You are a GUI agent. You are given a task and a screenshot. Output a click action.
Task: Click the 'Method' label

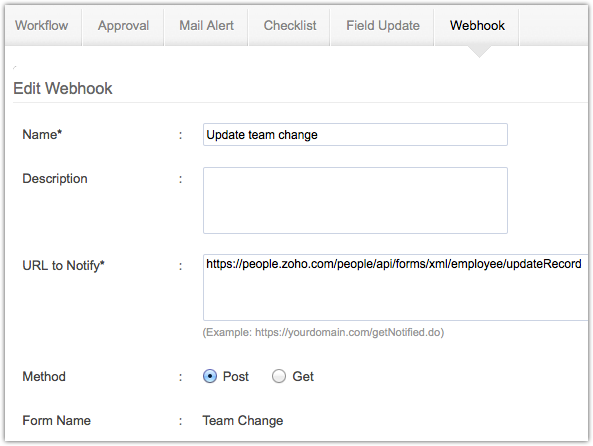tap(44, 376)
